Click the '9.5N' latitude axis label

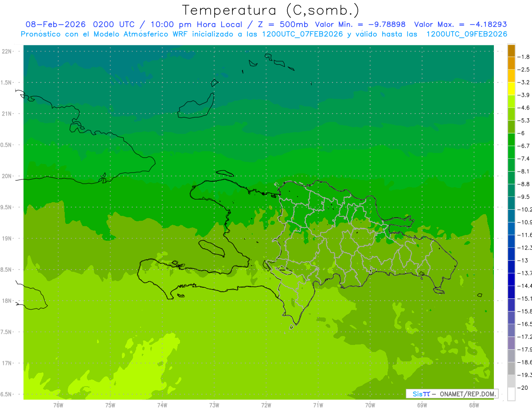(7, 207)
